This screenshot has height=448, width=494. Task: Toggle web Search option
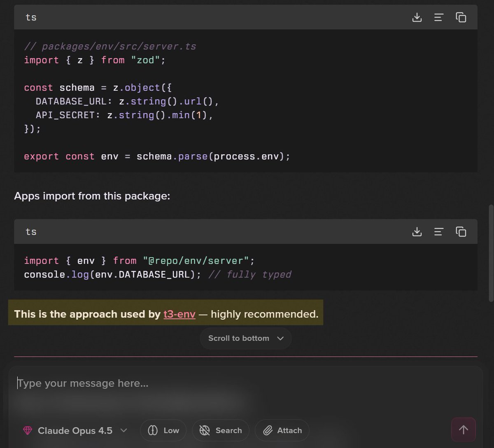(x=221, y=430)
